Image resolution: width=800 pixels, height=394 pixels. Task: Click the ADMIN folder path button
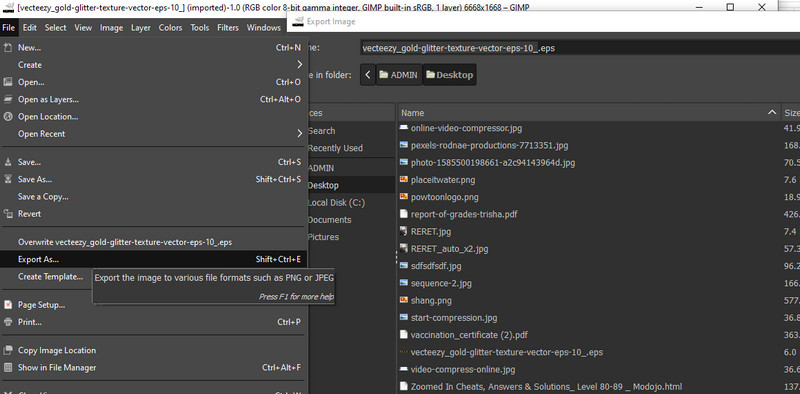pos(399,75)
